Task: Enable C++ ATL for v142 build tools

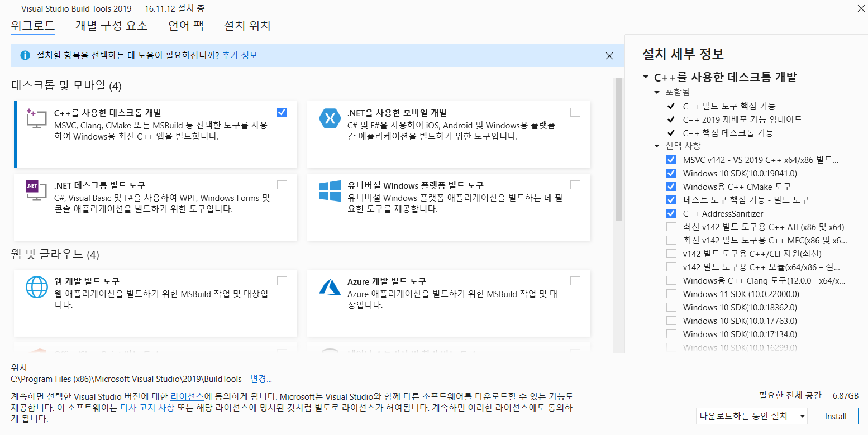Action: [x=671, y=227]
